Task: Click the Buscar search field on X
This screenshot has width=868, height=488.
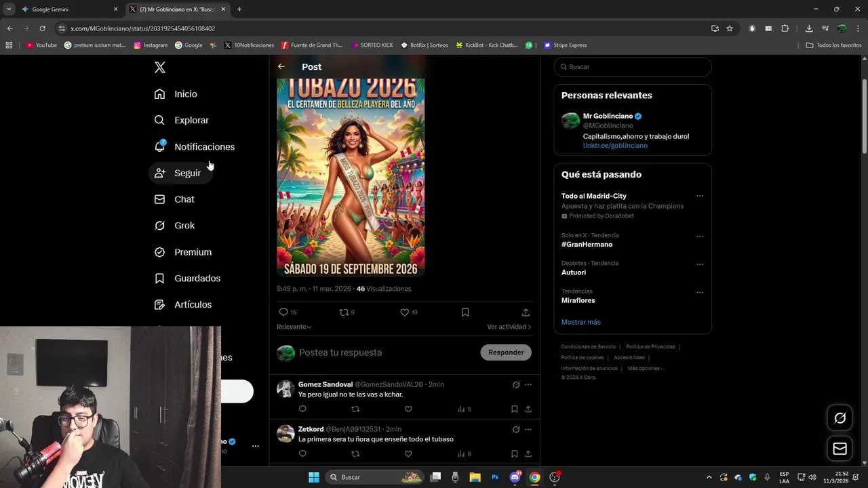Action: pyautogui.click(x=633, y=66)
